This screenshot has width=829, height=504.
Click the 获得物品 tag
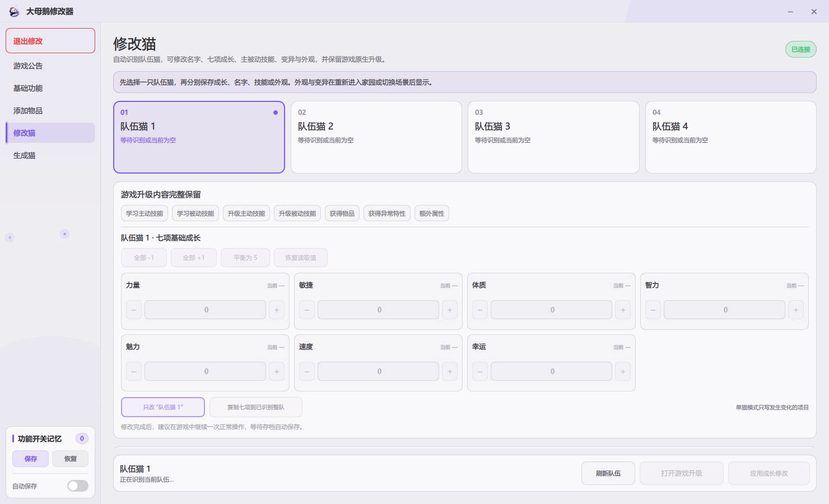click(342, 213)
